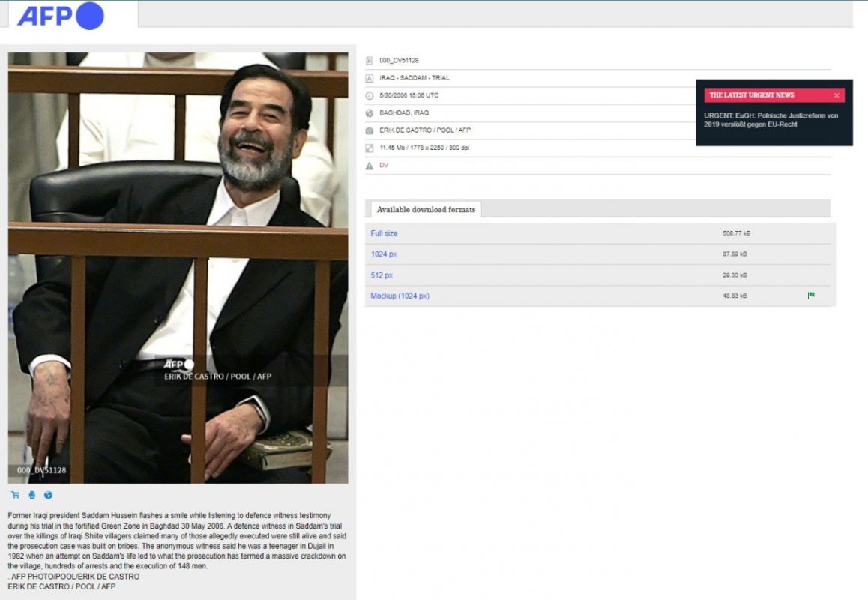Click the Latest Urgent News banner title
The height and width of the screenshot is (600, 868).
pos(752,95)
